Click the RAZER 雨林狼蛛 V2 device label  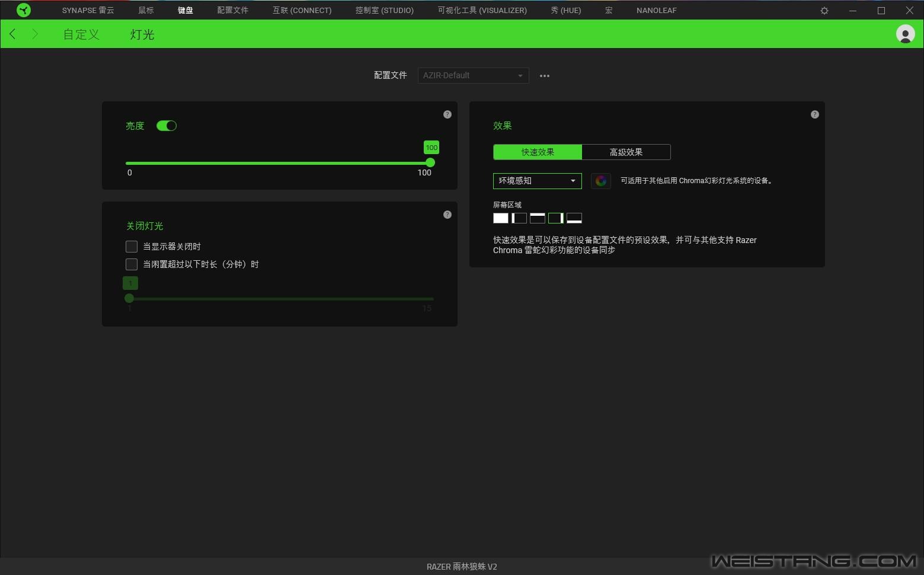[462, 567]
